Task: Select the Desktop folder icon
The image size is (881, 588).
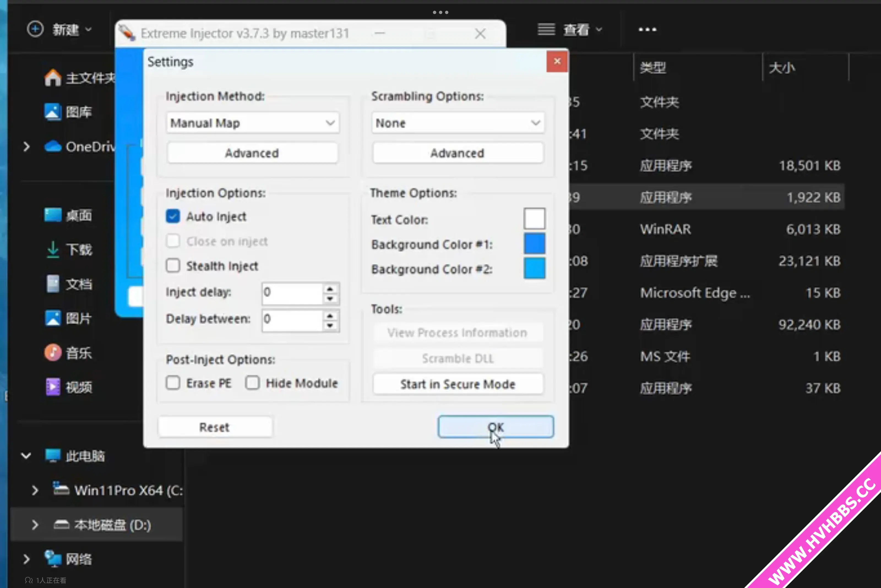Action: [53, 215]
